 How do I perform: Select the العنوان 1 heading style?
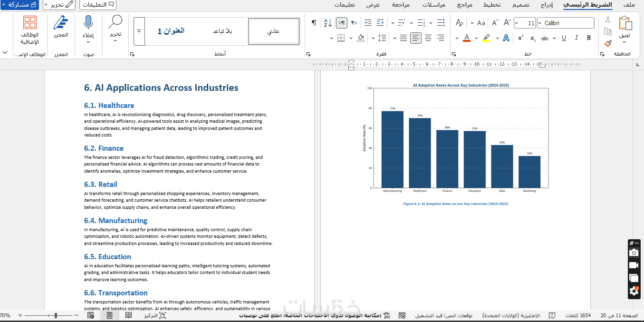coord(171,31)
